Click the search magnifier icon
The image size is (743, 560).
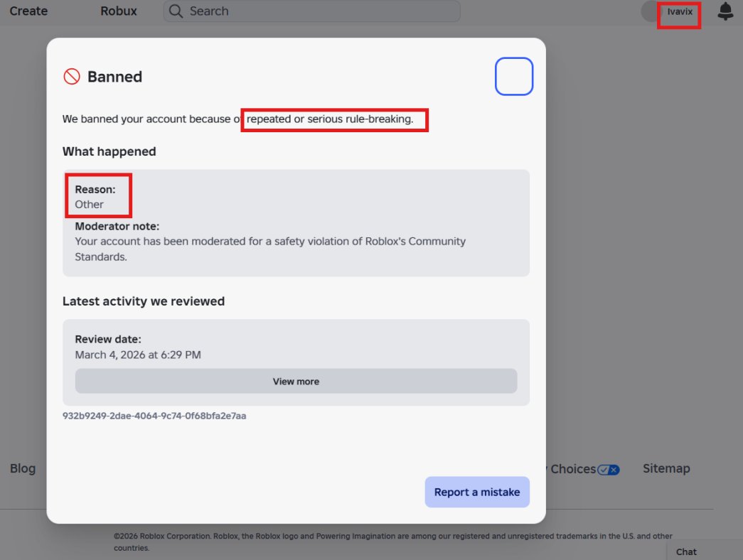click(x=176, y=11)
